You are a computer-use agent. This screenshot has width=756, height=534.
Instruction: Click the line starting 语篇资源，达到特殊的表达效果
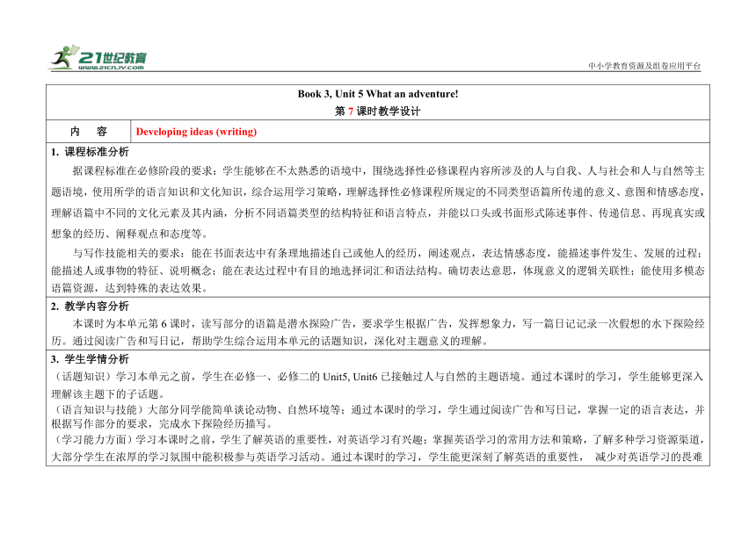(130, 288)
